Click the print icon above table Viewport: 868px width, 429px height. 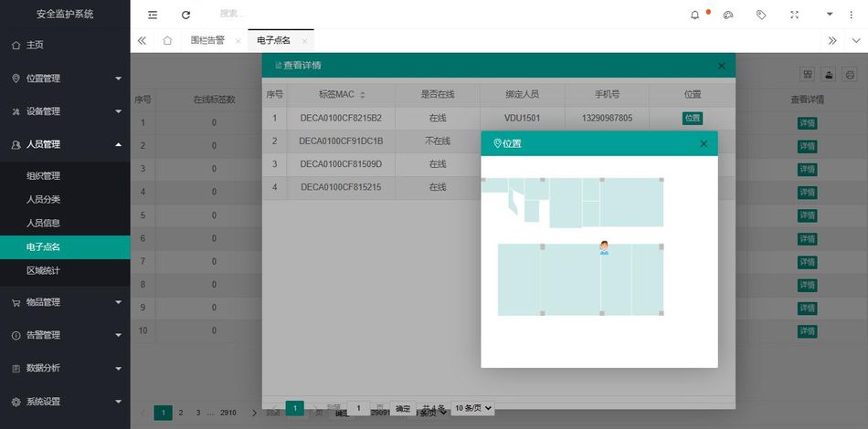(850, 75)
